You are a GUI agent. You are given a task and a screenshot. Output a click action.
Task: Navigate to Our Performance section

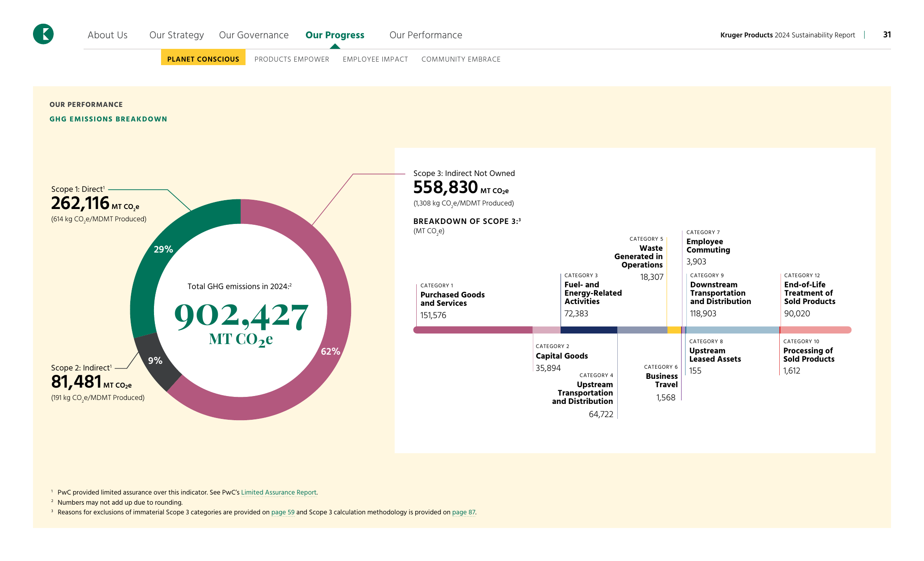click(x=425, y=35)
